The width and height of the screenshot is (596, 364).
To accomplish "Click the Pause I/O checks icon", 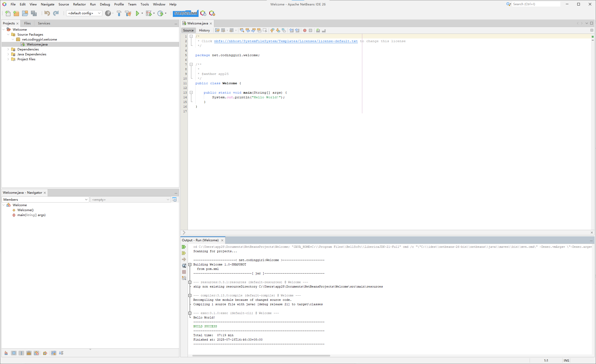I will [212, 13].
